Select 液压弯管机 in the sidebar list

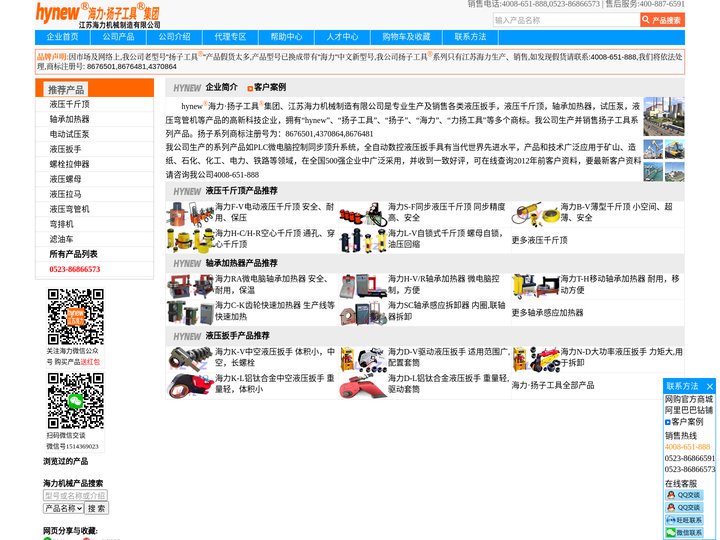tap(69, 209)
